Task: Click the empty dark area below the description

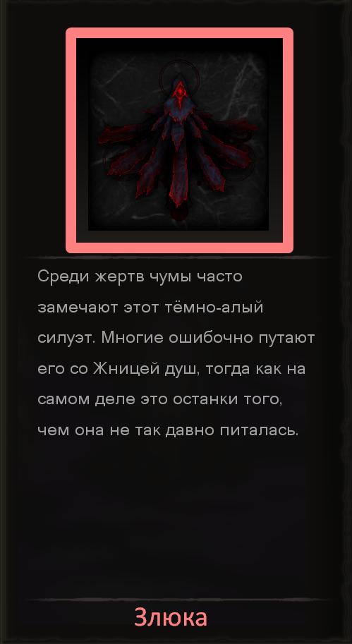Action: coord(176,518)
